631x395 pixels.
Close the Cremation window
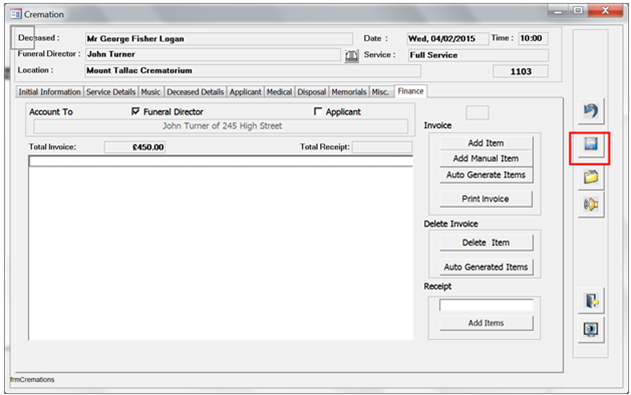(x=605, y=11)
